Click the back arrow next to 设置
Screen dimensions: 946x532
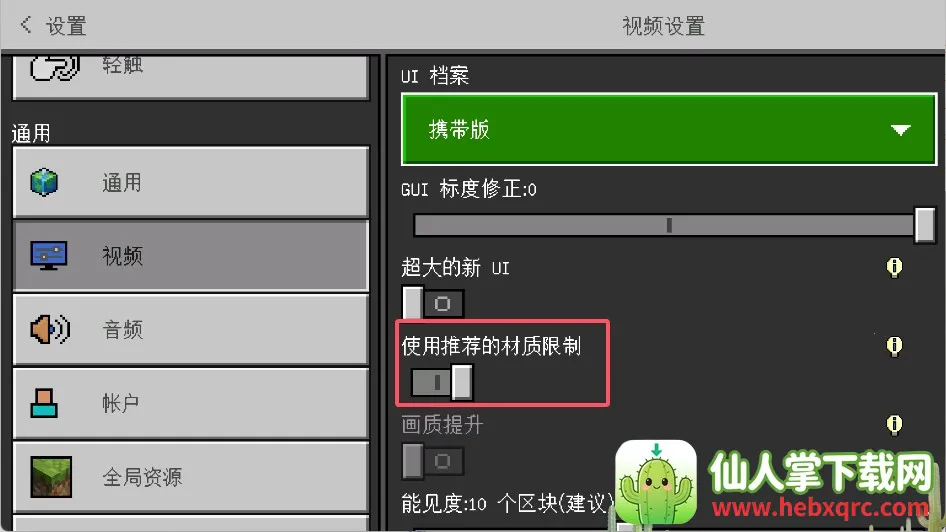[x=25, y=25]
